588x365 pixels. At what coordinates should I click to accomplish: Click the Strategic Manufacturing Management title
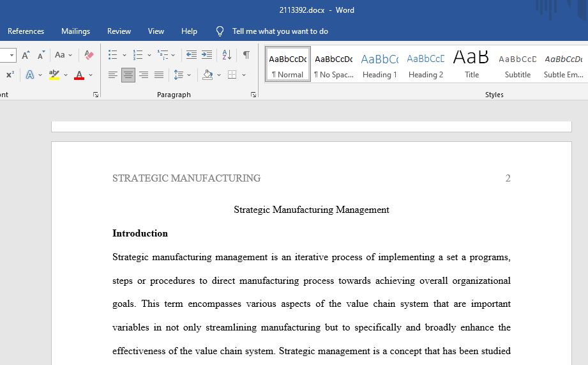click(312, 210)
